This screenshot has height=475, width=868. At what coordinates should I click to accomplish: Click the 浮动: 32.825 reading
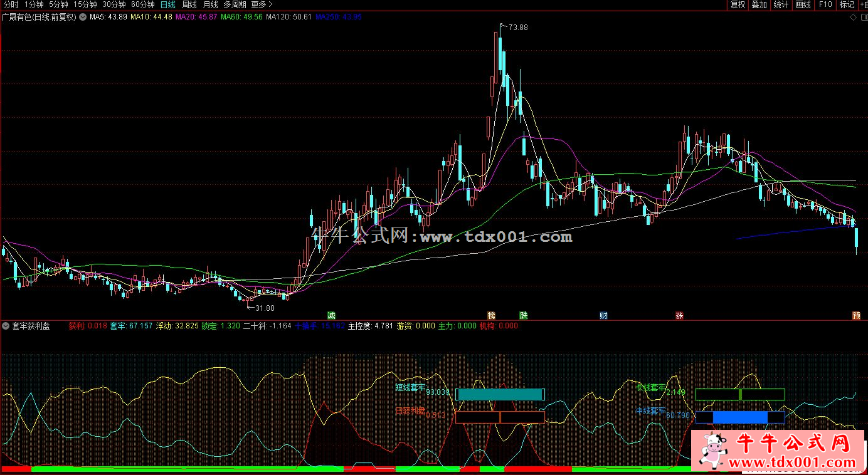[x=177, y=326]
